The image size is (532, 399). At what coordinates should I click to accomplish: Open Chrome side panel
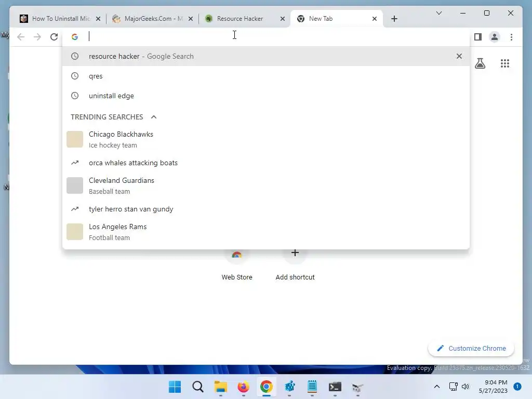478,37
